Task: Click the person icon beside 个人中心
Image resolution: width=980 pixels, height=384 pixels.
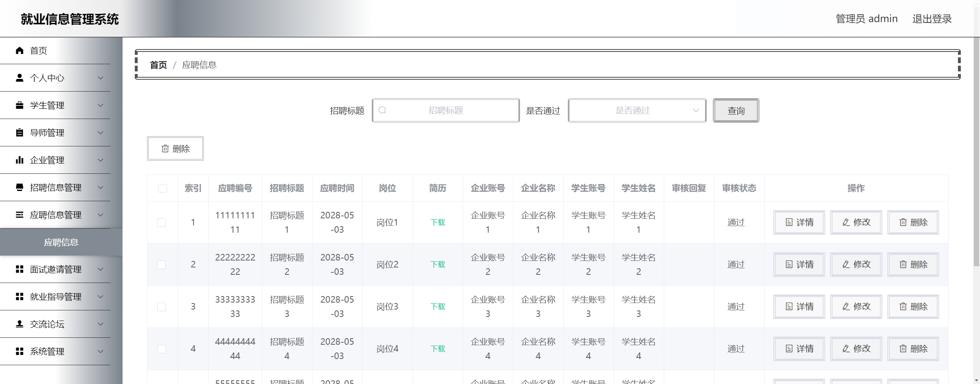Action: point(19,78)
